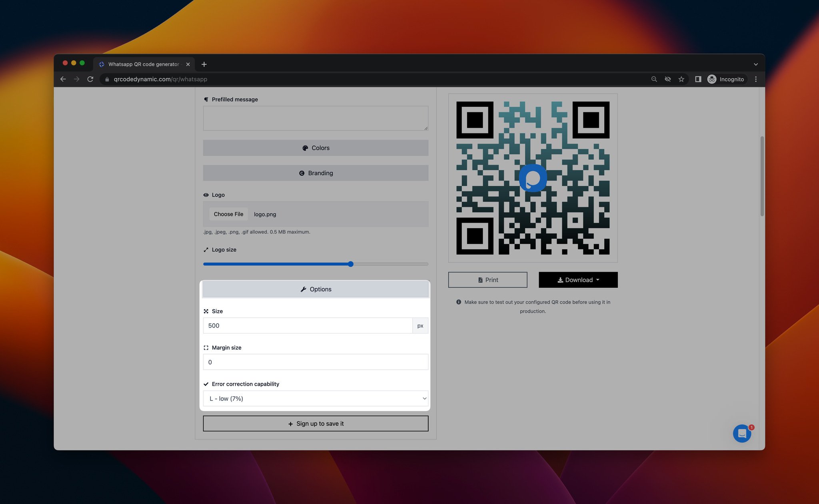Open the Download dropdown button

(x=578, y=280)
